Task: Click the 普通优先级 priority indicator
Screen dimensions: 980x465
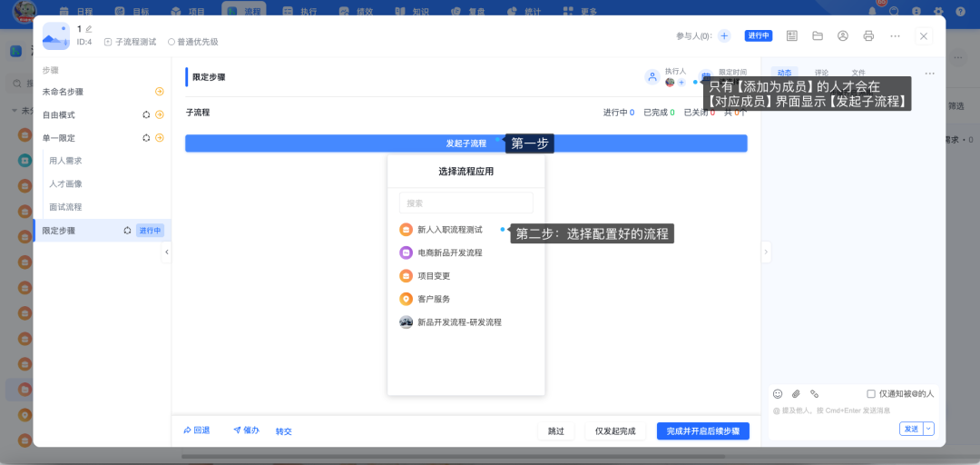Action: [193, 42]
